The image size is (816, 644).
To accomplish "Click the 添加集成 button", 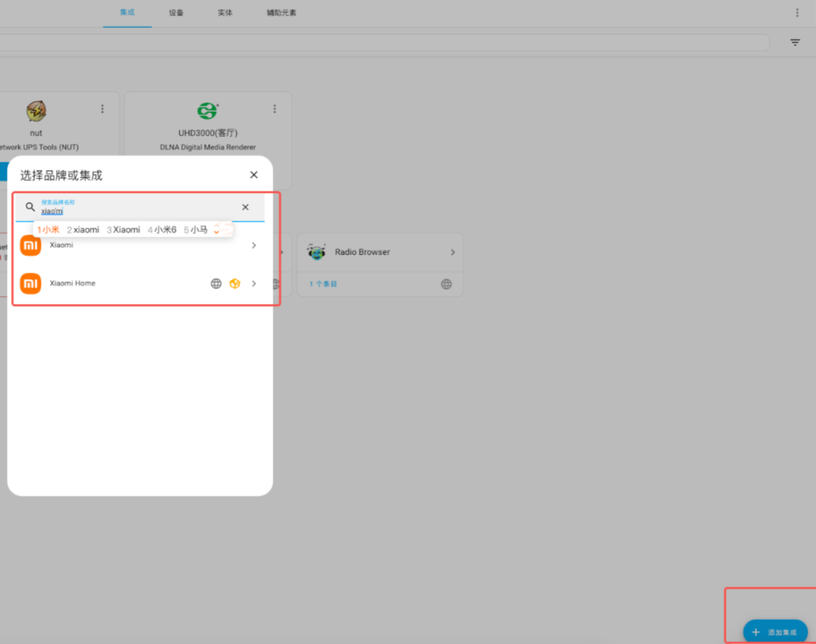I will 775,632.
